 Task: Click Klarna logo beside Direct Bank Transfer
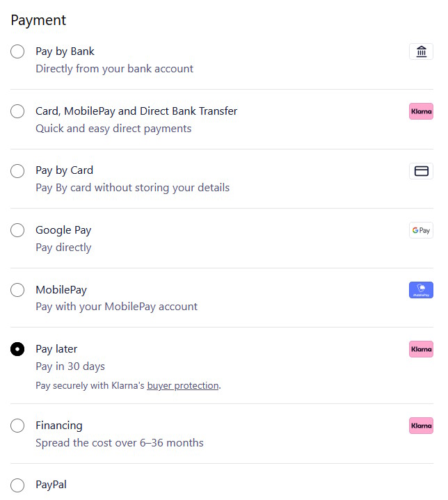[421, 111]
